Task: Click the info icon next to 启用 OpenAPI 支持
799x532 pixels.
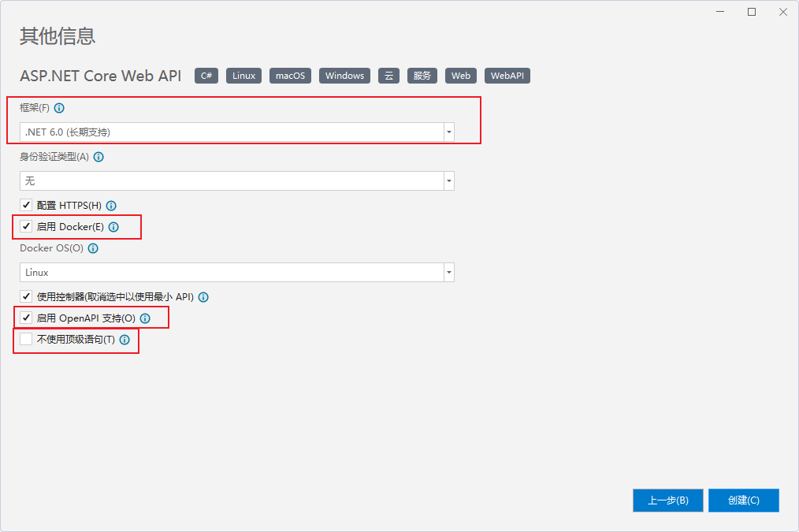Action: tap(145, 318)
